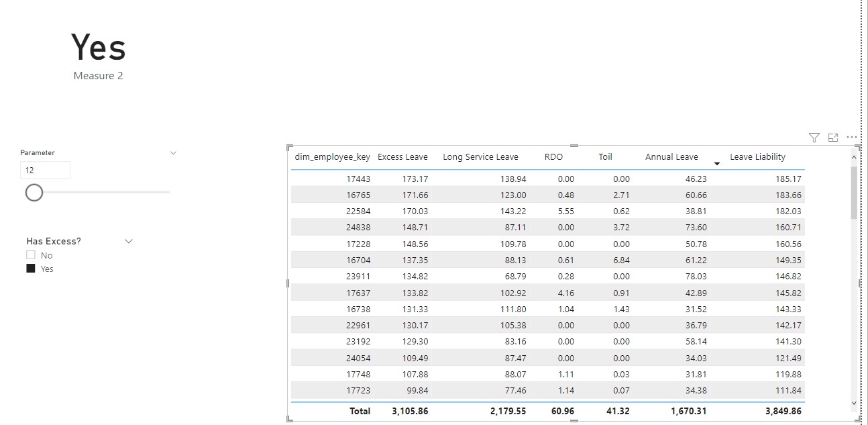Uncheck the Yes option in Has Excess slicer
This screenshot has height=425, width=868.
coord(30,269)
